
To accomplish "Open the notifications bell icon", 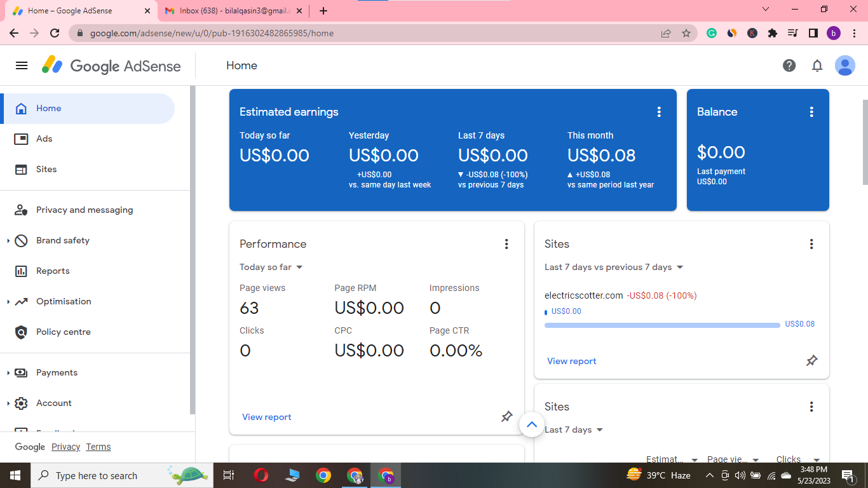I will tap(817, 65).
